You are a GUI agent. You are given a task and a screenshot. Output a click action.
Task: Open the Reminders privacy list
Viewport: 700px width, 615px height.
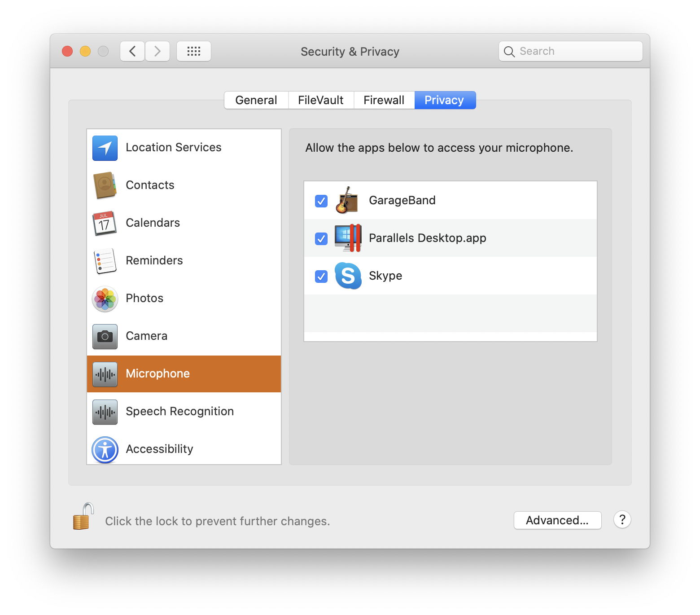[x=154, y=261]
